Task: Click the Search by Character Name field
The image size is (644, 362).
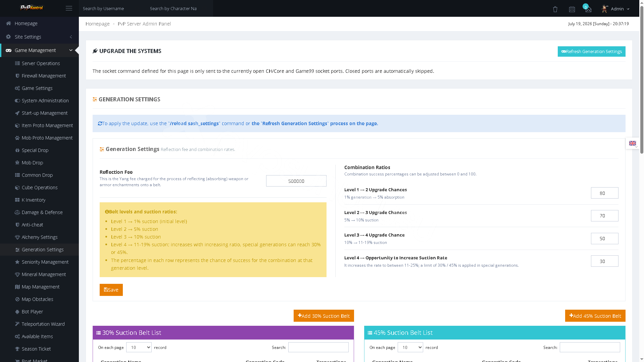Action: [179, 8]
